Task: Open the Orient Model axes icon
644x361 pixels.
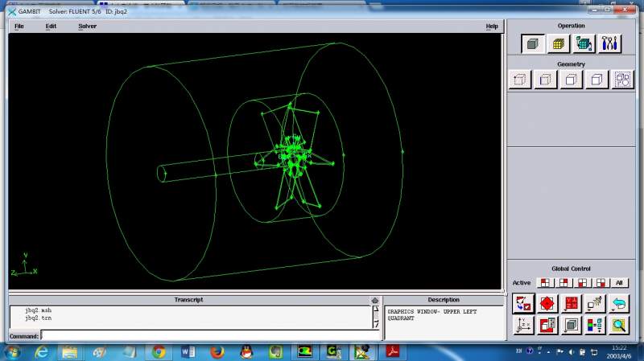Action: coord(523,326)
